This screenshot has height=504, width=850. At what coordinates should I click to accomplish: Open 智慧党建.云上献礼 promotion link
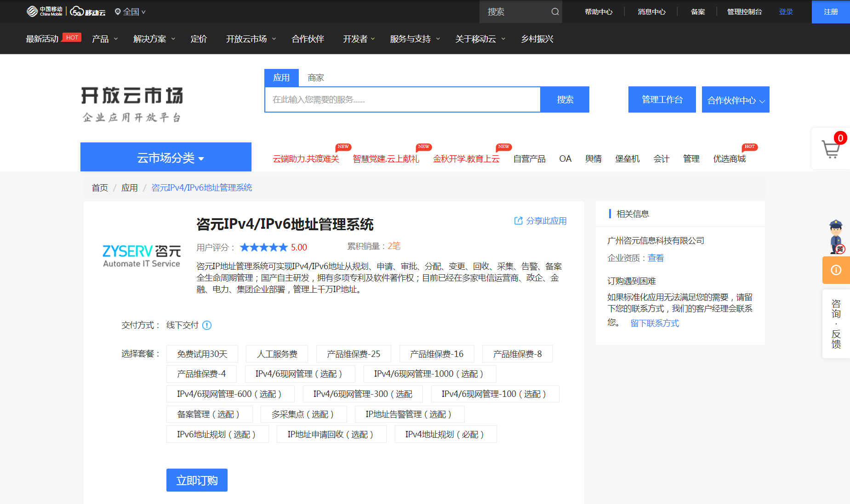pos(386,159)
